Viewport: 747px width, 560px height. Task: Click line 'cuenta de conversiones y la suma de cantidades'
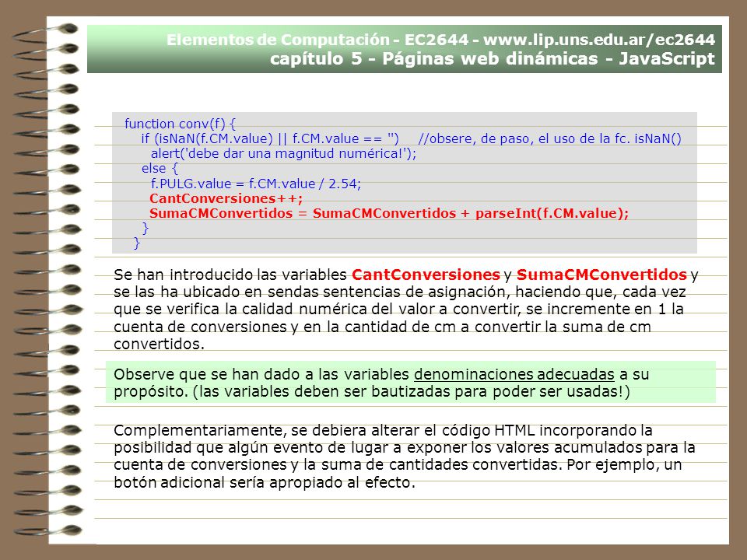(398, 465)
